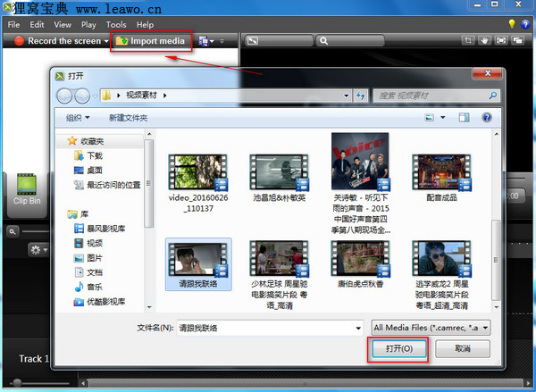Viewport: 536px width, 392px height.
Task: Click the red Record the screen icon
Action: [19, 41]
